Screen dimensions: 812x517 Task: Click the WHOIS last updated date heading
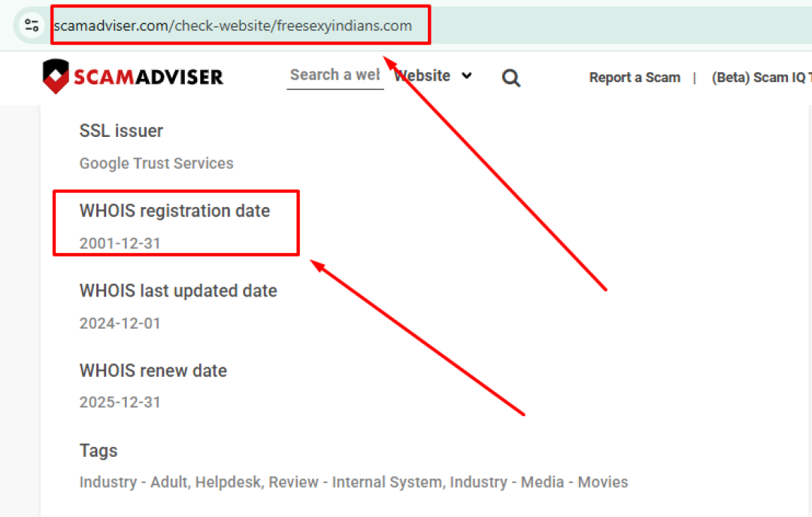pyautogui.click(x=178, y=290)
